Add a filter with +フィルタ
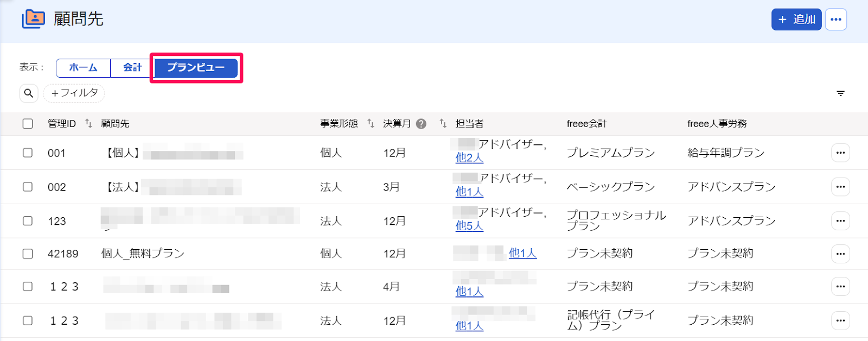 click(x=74, y=93)
